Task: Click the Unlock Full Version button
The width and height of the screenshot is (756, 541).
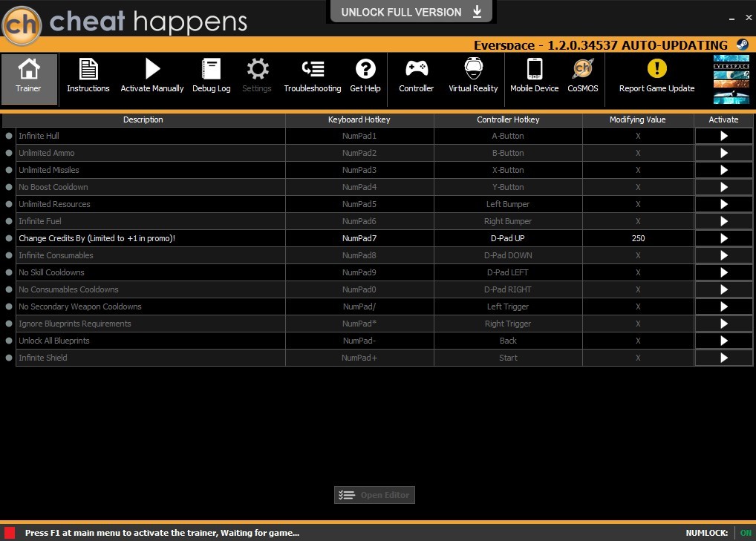Action: click(411, 12)
